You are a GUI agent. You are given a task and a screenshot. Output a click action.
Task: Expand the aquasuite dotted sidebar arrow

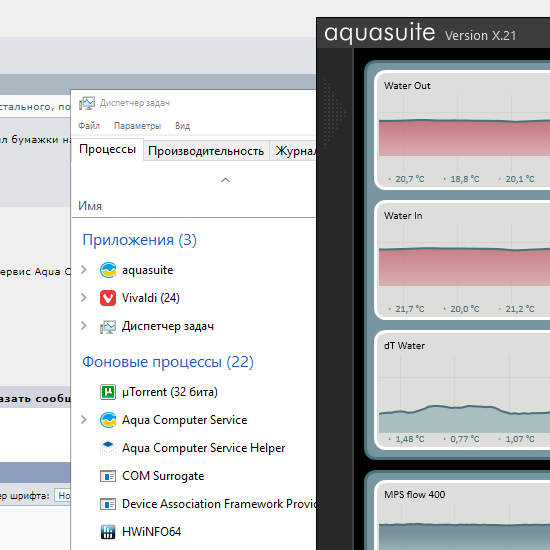tap(334, 113)
